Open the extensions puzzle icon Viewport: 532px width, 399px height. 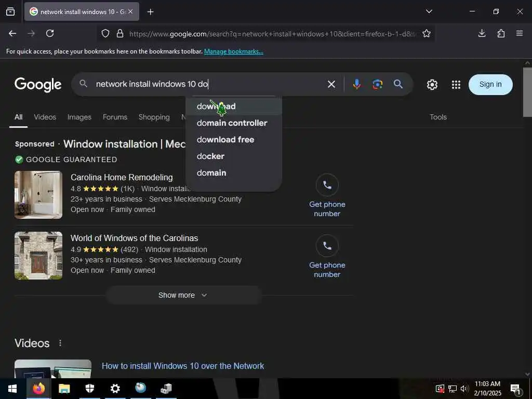(501, 33)
